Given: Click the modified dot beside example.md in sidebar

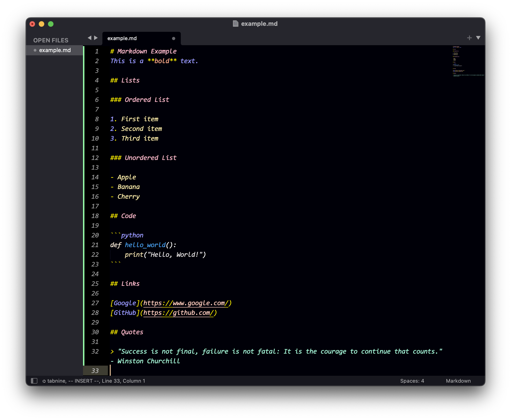Looking at the screenshot, I should point(35,50).
